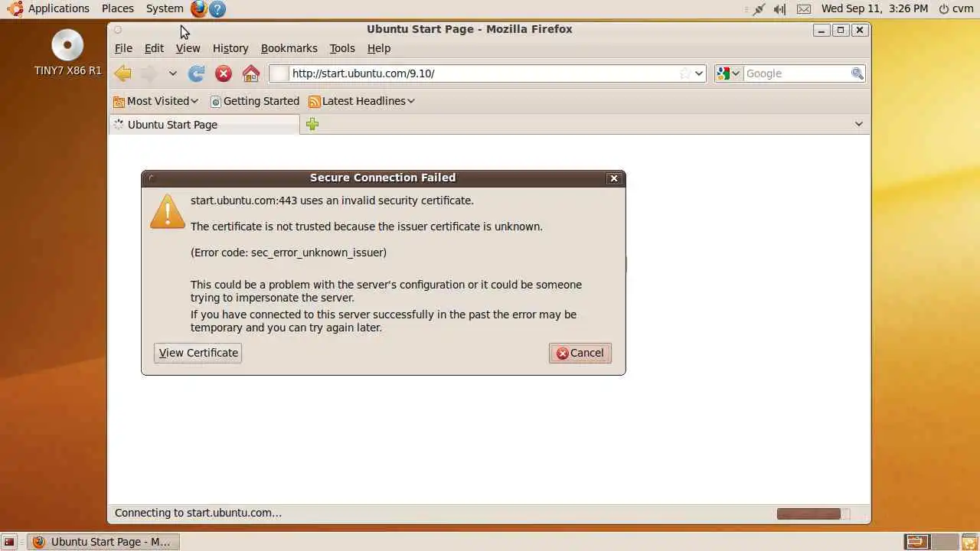
Task: Expand Latest Headlines feed menu
Action: pos(361,101)
